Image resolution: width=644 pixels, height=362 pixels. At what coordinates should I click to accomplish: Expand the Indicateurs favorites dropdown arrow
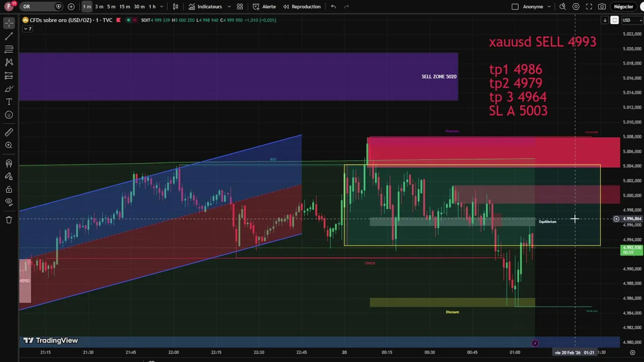229,7
